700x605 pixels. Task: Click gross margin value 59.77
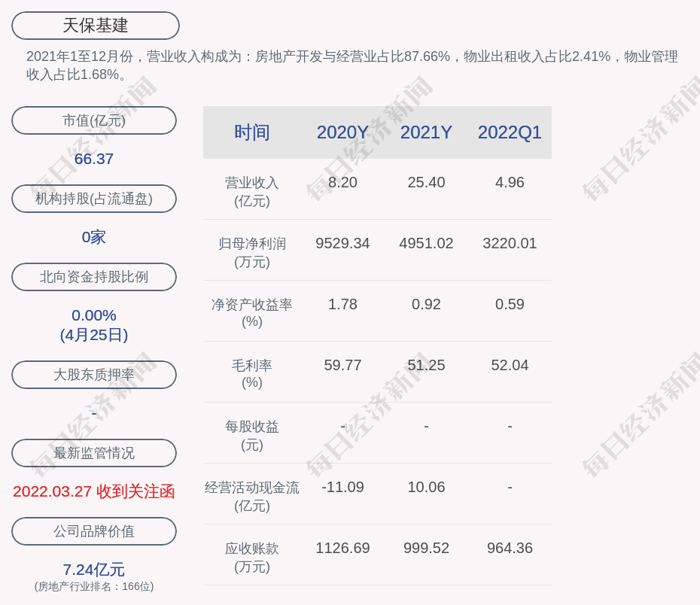(x=342, y=365)
